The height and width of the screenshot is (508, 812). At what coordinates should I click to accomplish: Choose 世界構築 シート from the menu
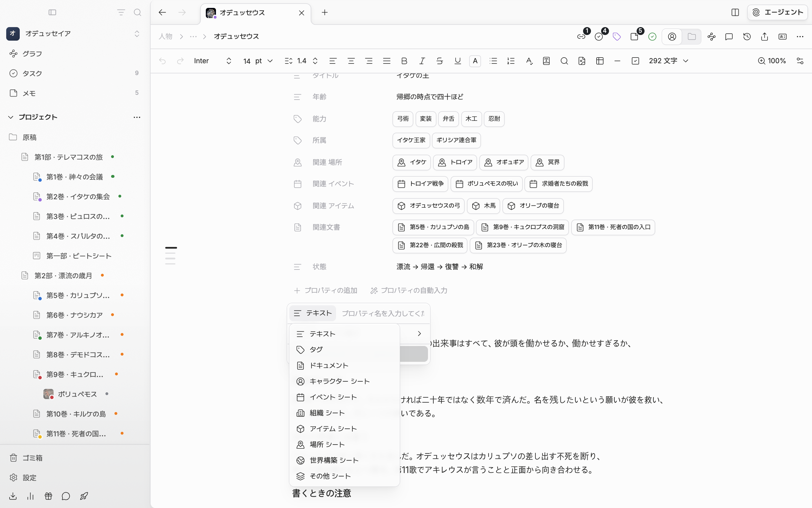point(344,460)
